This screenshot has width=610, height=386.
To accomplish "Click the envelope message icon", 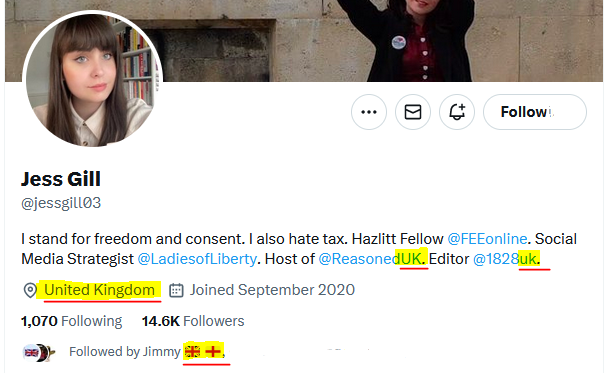I will pyautogui.click(x=413, y=112).
